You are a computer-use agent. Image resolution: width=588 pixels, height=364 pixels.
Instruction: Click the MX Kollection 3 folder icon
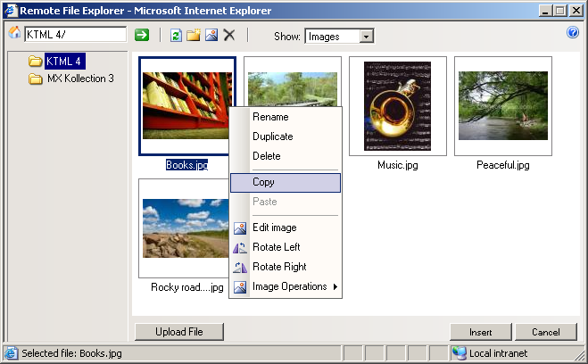click(x=36, y=79)
